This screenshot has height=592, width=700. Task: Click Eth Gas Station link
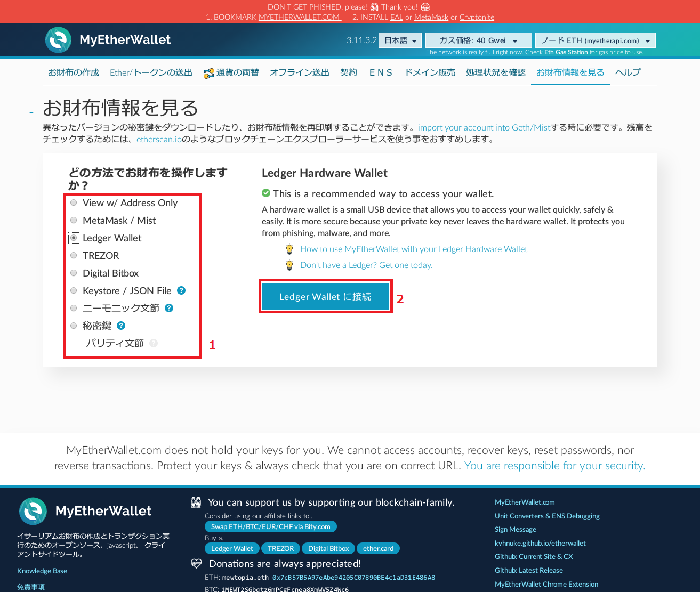566,52
